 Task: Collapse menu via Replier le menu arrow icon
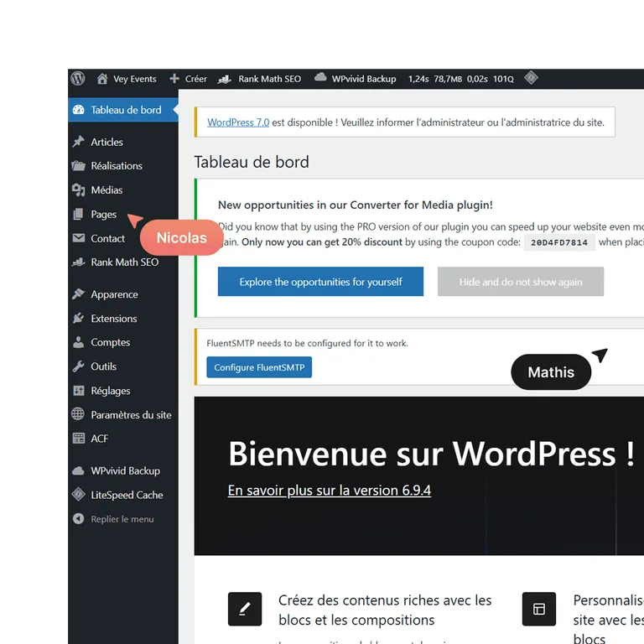point(79,519)
